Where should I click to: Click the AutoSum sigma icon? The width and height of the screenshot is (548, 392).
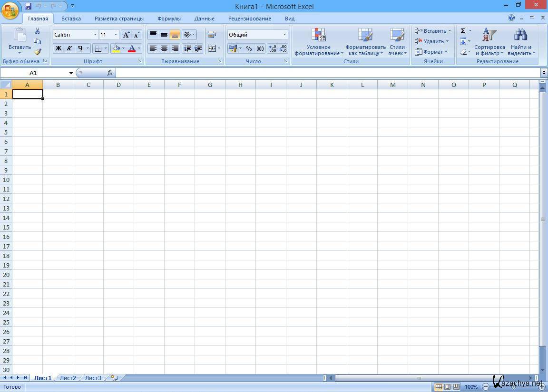coord(463,31)
